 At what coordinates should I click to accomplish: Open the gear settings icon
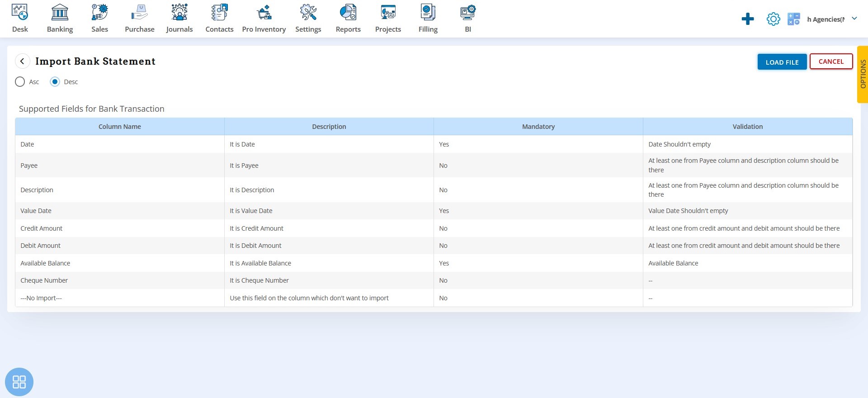pyautogui.click(x=774, y=19)
